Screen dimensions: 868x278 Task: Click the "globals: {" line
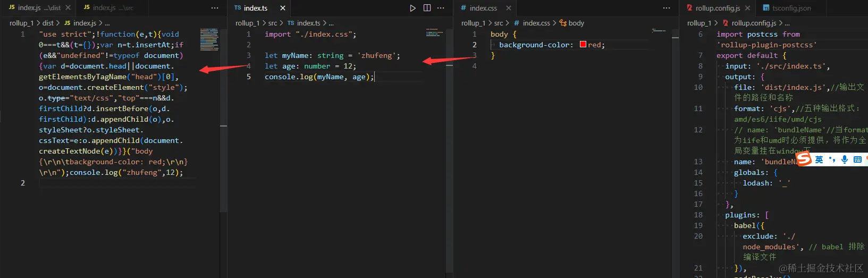(755, 172)
